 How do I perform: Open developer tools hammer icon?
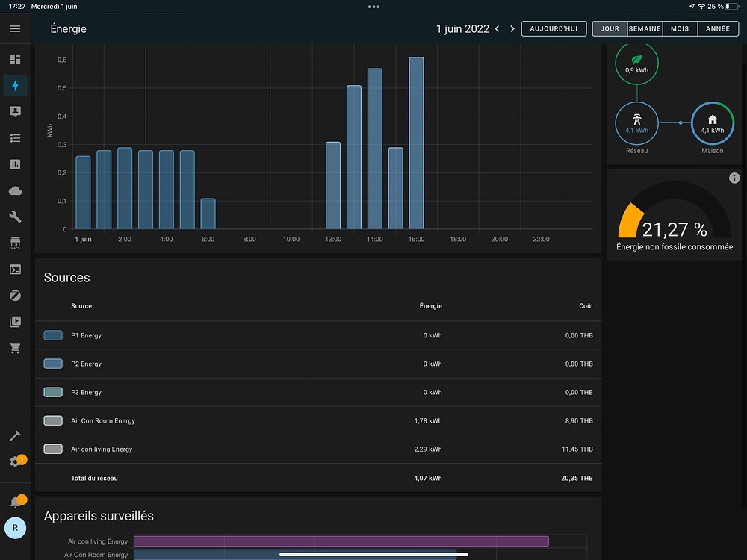coord(15,435)
